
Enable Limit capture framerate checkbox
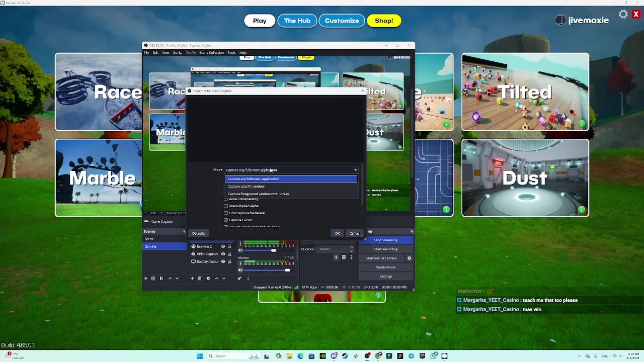[x=226, y=213]
